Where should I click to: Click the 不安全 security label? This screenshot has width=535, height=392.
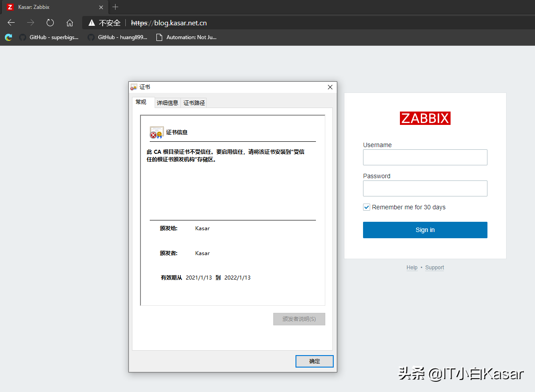pyautogui.click(x=109, y=23)
